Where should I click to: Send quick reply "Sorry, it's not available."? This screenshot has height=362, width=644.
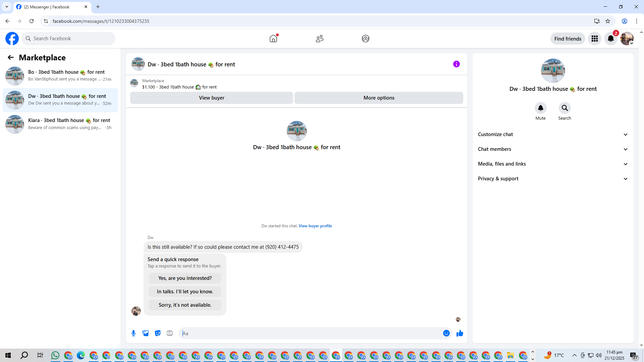185,305
